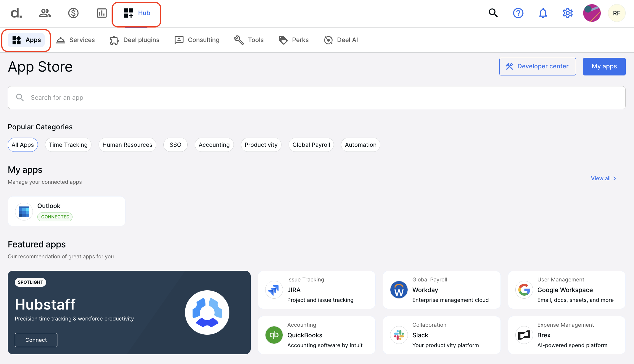Open the RF user profile avatar
This screenshot has width=634, height=364.
click(617, 13)
